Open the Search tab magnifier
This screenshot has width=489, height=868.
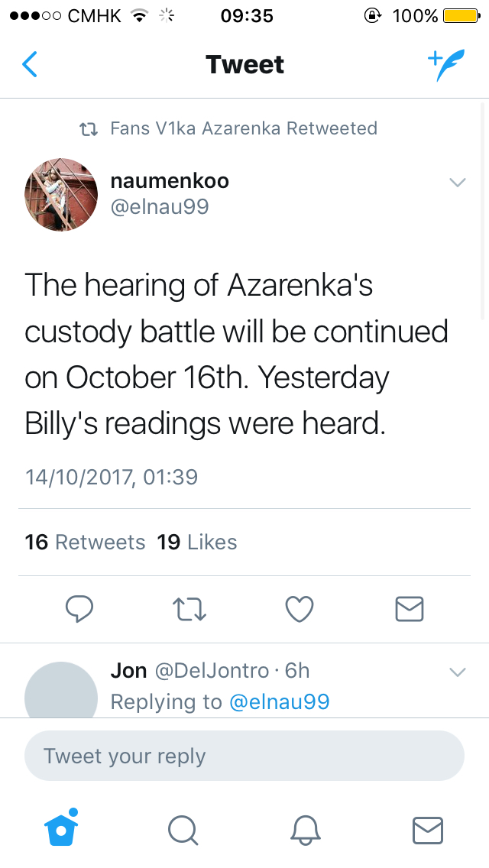coord(183,830)
